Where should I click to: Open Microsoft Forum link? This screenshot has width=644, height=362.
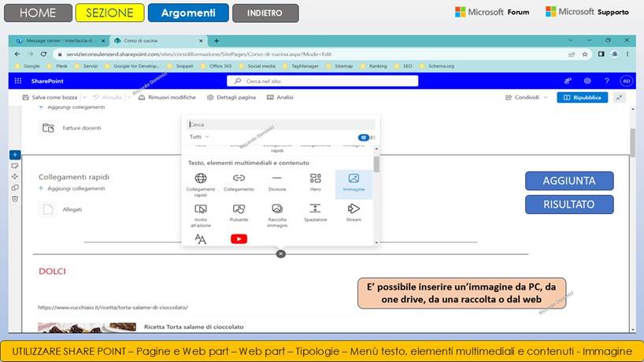492,12
